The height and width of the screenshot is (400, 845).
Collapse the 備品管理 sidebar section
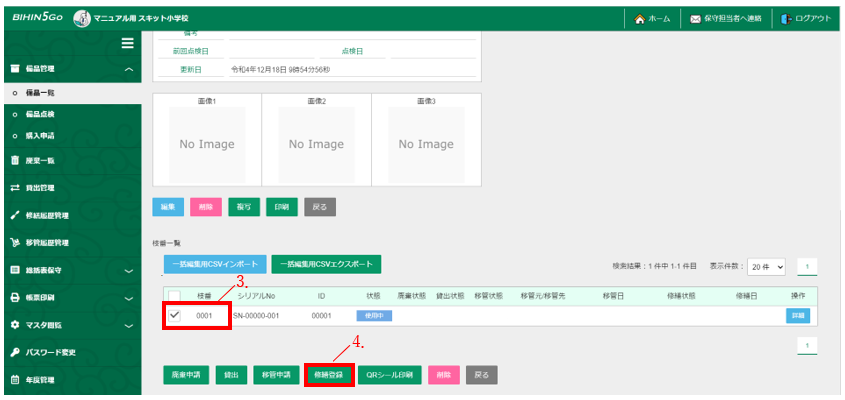pos(128,70)
